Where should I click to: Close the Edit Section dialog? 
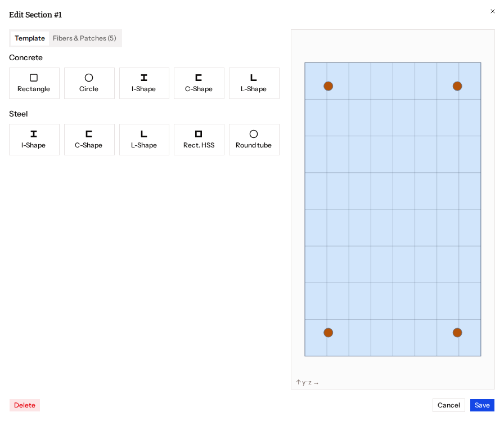click(x=493, y=11)
